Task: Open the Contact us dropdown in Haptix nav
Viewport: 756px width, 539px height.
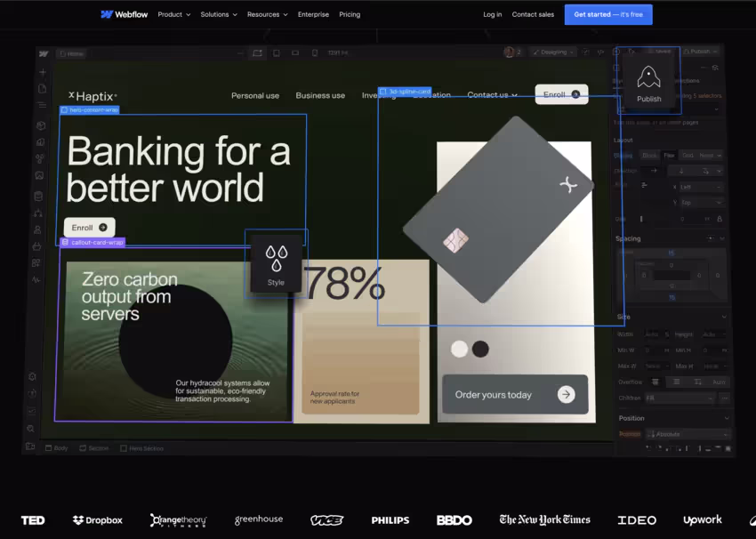Action: [x=492, y=94]
